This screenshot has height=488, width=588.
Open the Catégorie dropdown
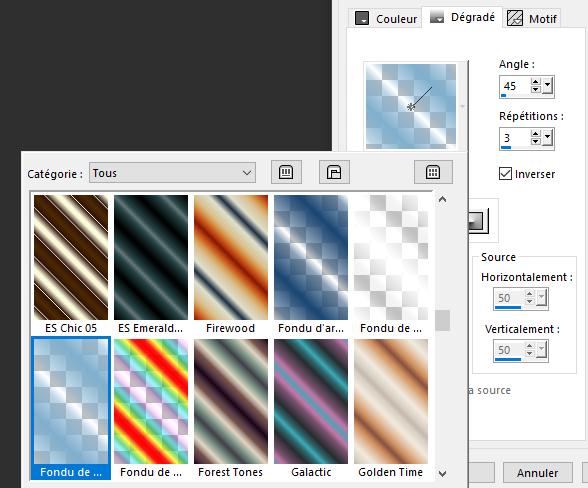point(172,173)
